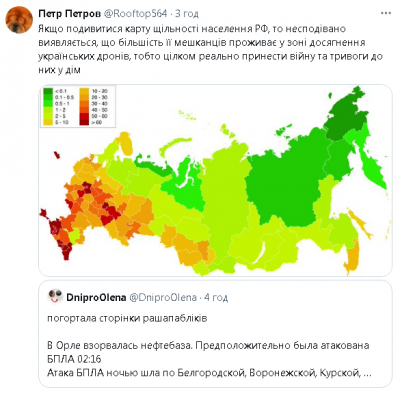Click the @DniproOlena handle in quoted tweet

click(x=163, y=297)
